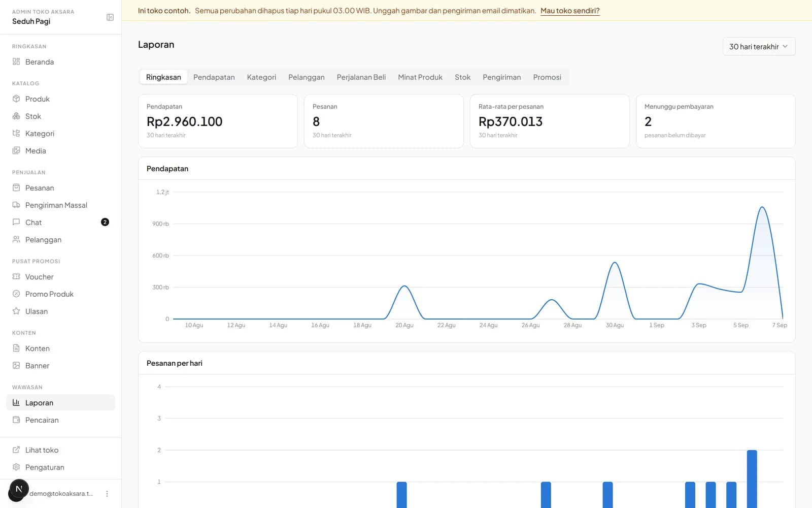Open the Perjalanan Beli tab
812x508 pixels.
[x=361, y=77]
